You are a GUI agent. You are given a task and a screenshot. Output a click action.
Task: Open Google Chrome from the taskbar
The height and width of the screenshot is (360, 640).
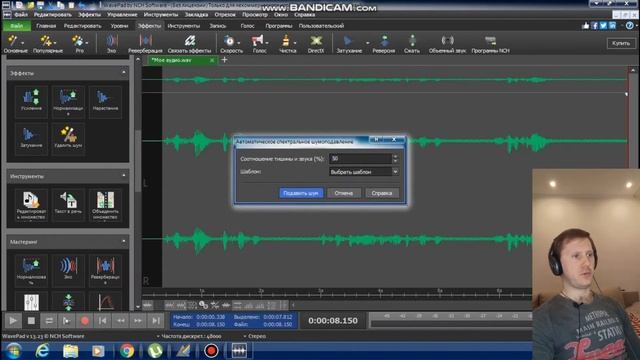click(127, 351)
